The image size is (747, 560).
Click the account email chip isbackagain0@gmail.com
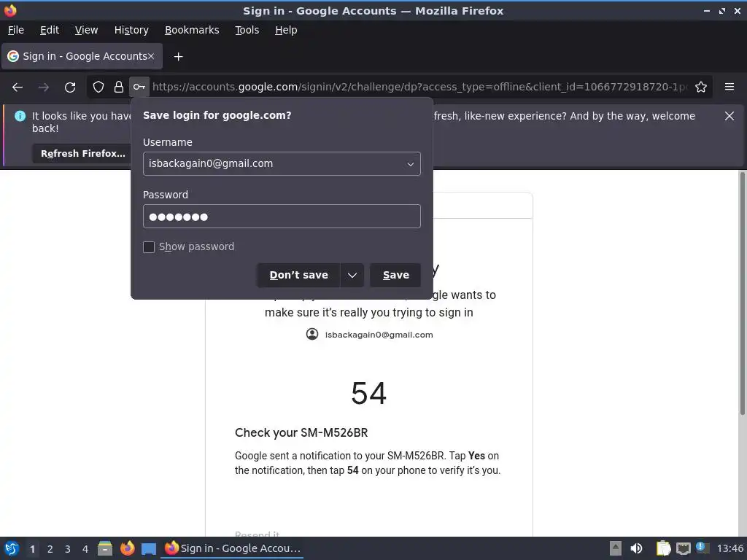pos(369,334)
